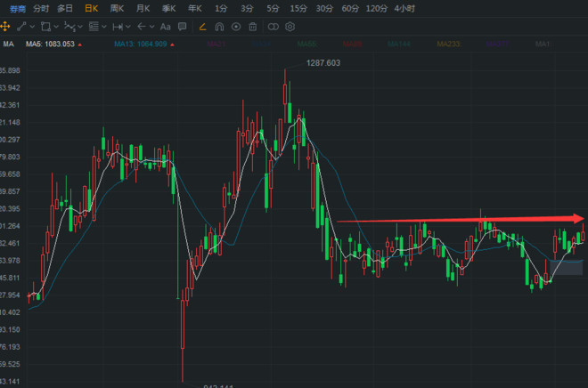Screen dimensions: 588x388
Task: Toggle the MA5: 1083.053 line
Action: click(x=50, y=44)
